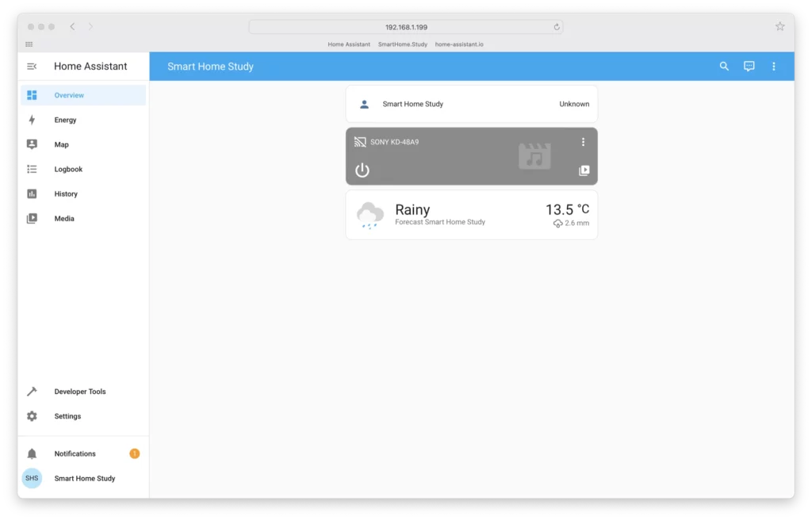Click the cast icon on Sony card
This screenshot has width=812, height=520.
tap(360, 142)
